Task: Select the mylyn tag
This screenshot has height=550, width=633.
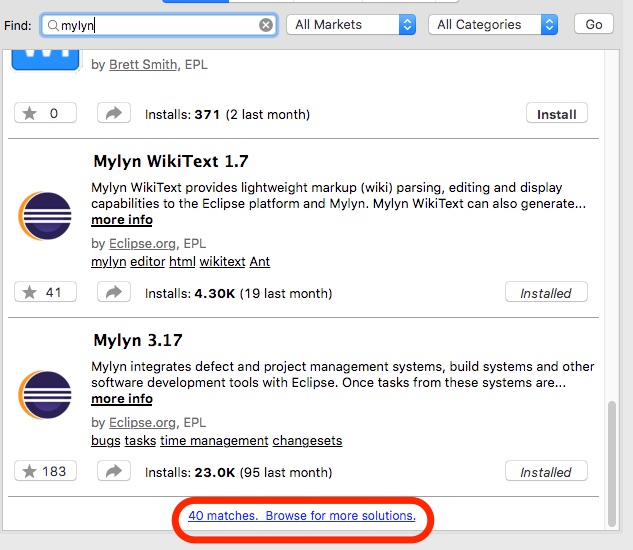Action: [109, 262]
